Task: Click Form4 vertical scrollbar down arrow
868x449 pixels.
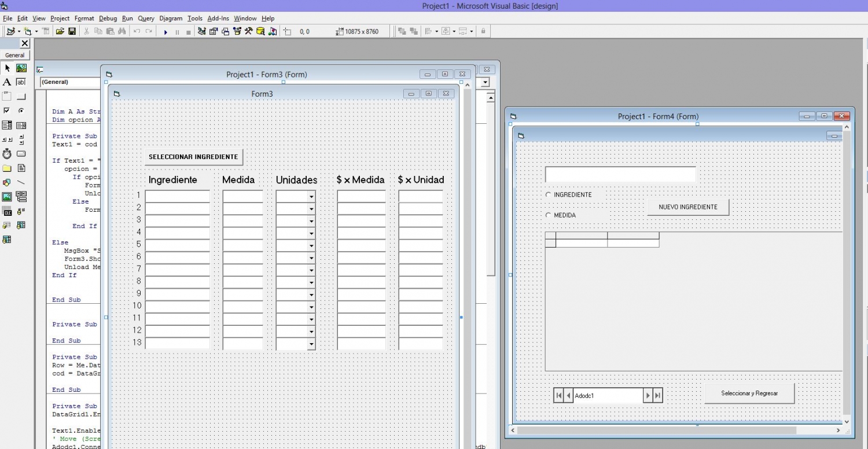Action: pyautogui.click(x=848, y=422)
